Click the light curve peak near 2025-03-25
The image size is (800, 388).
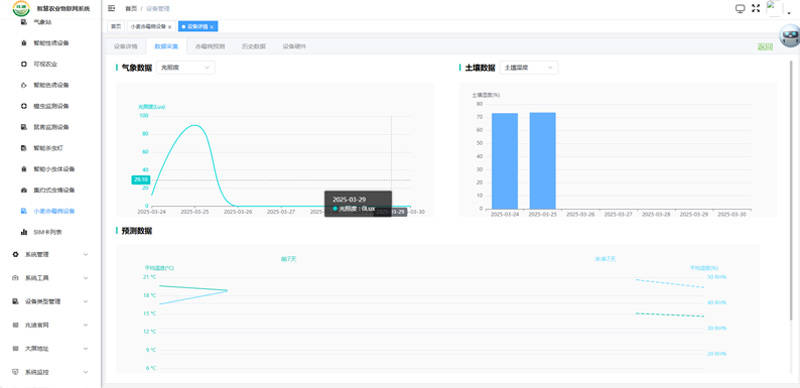coord(195,125)
